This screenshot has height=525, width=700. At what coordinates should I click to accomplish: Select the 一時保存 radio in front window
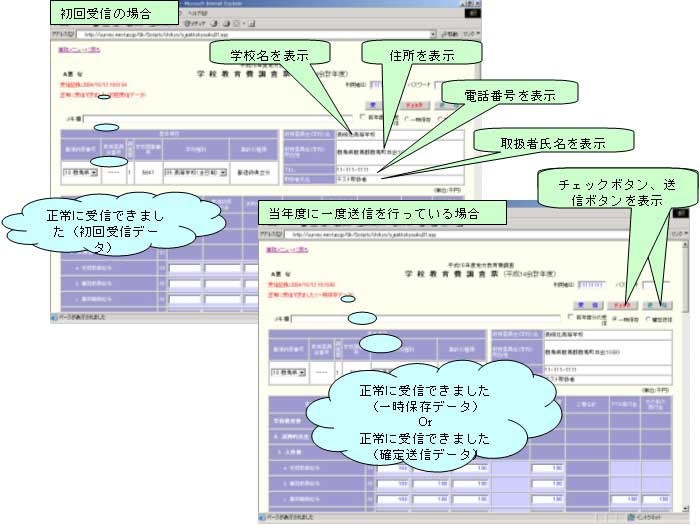pyautogui.click(x=615, y=319)
